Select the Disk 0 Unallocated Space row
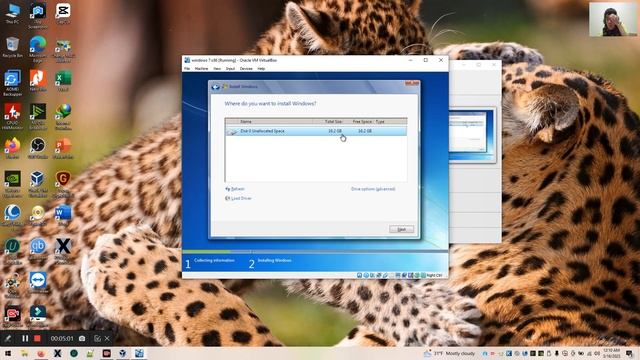Screen dimensions: 640x360 click(316, 131)
